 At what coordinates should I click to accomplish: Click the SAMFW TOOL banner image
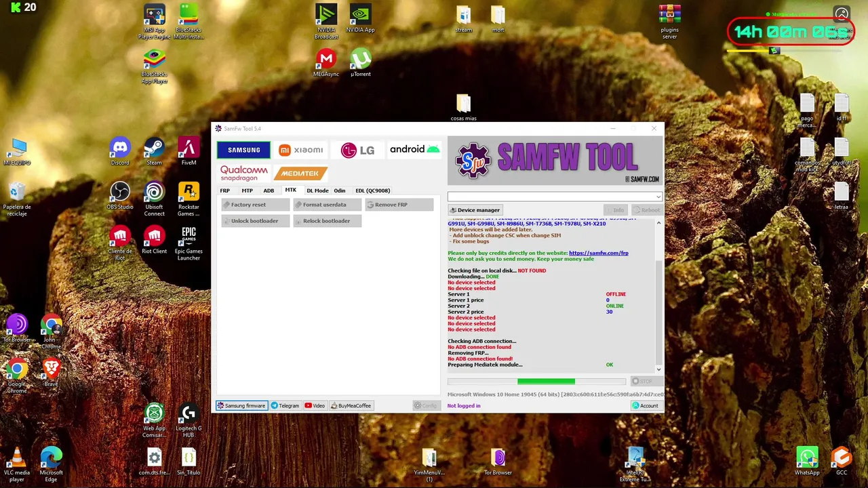point(555,161)
